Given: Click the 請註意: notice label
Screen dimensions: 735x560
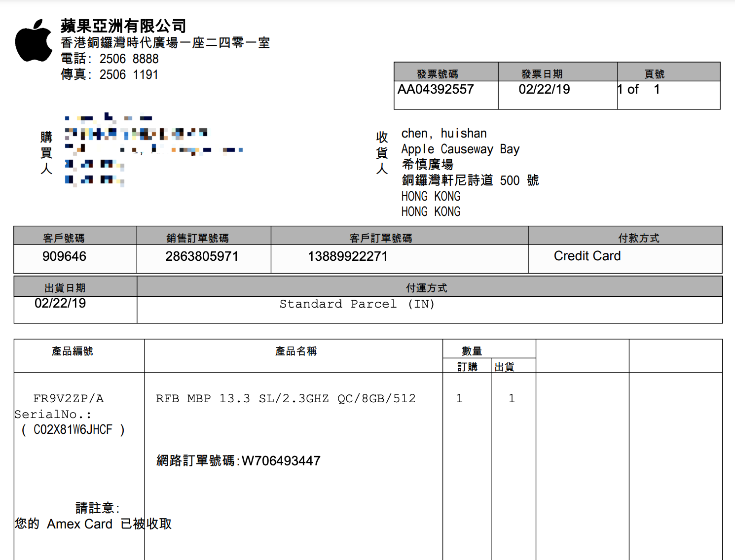Looking at the screenshot, I should click(98, 508).
